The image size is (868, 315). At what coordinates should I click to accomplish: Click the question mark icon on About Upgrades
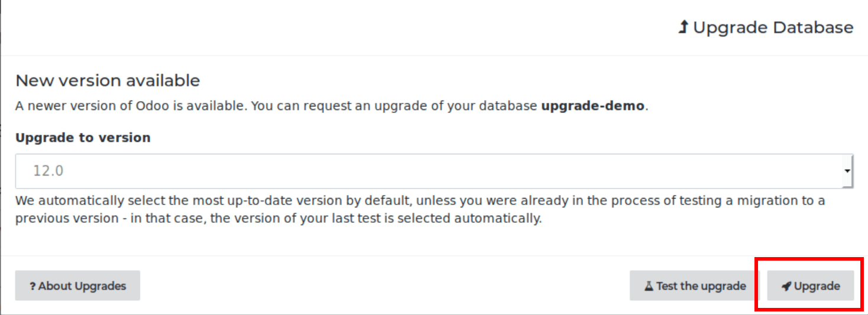click(33, 286)
